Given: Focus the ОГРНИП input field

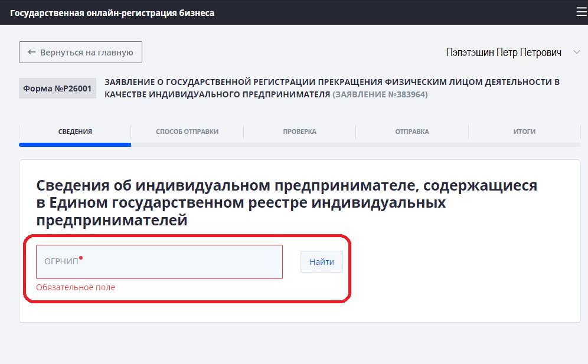Looking at the screenshot, I should point(159,262).
